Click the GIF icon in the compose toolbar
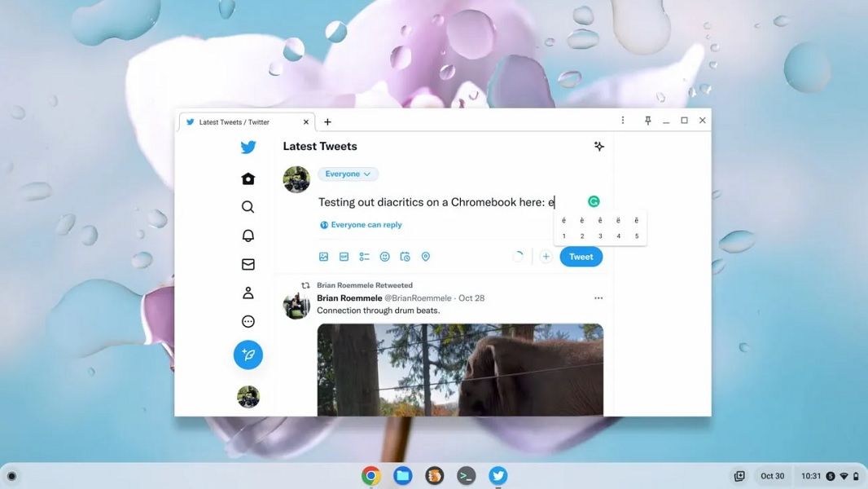 [344, 256]
